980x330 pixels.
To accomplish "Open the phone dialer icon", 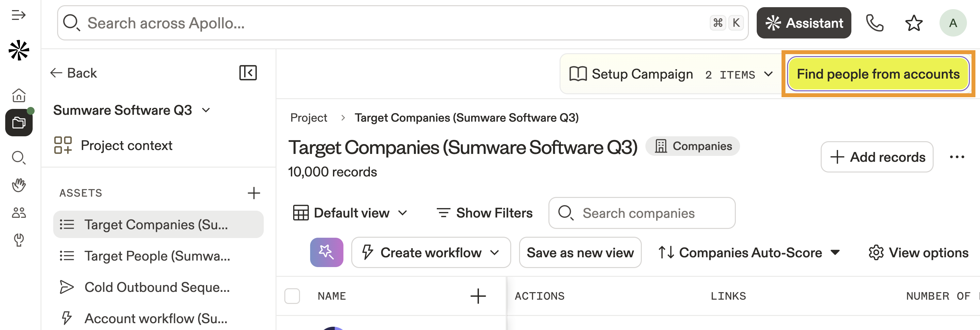I will pyautogui.click(x=874, y=23).
